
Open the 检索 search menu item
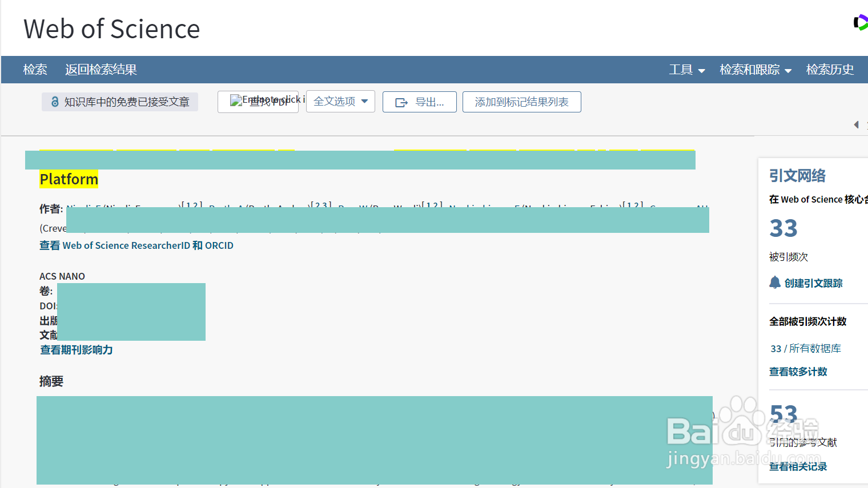tap(35, 70)
